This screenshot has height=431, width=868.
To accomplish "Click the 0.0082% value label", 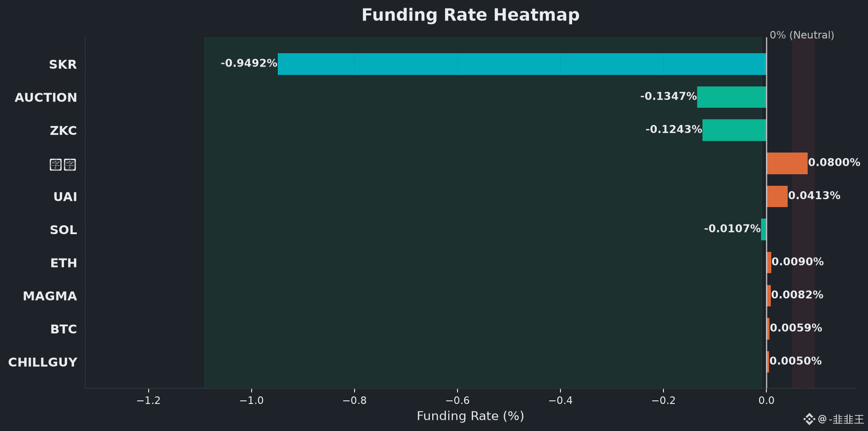I will pyautogui.click(x=797, y=295).
